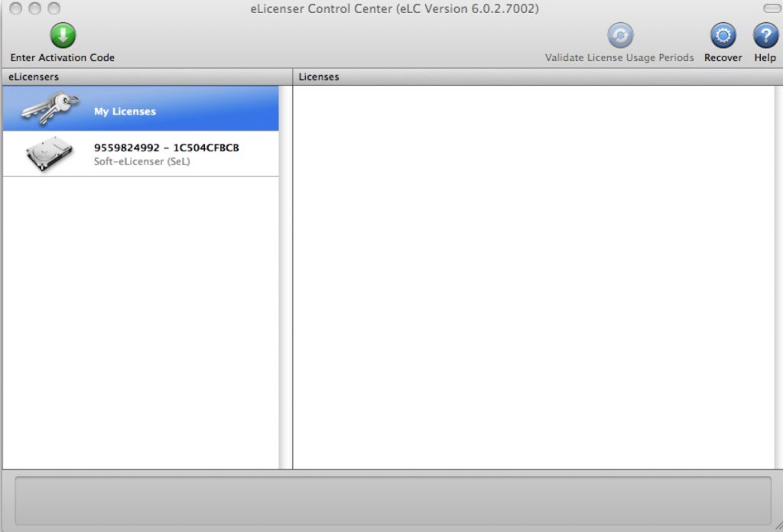Click the Validate License Usage Periods icon
The height and width of the screenshot is (532, 783).
(620, 35)
